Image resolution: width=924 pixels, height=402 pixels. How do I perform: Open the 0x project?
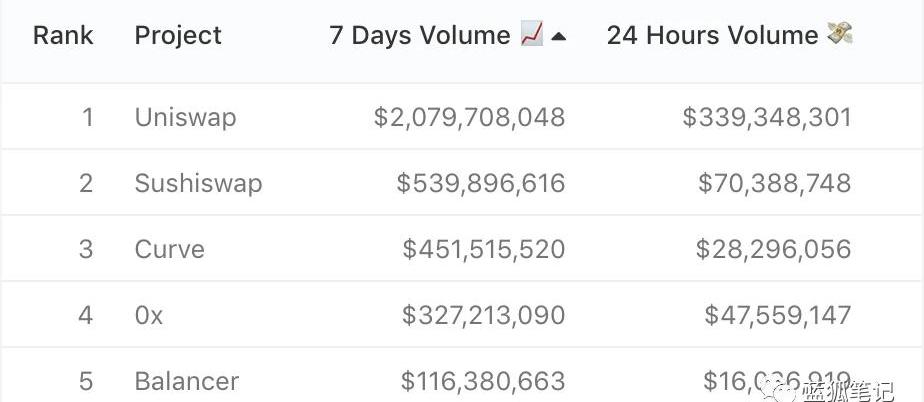(149, 315)
